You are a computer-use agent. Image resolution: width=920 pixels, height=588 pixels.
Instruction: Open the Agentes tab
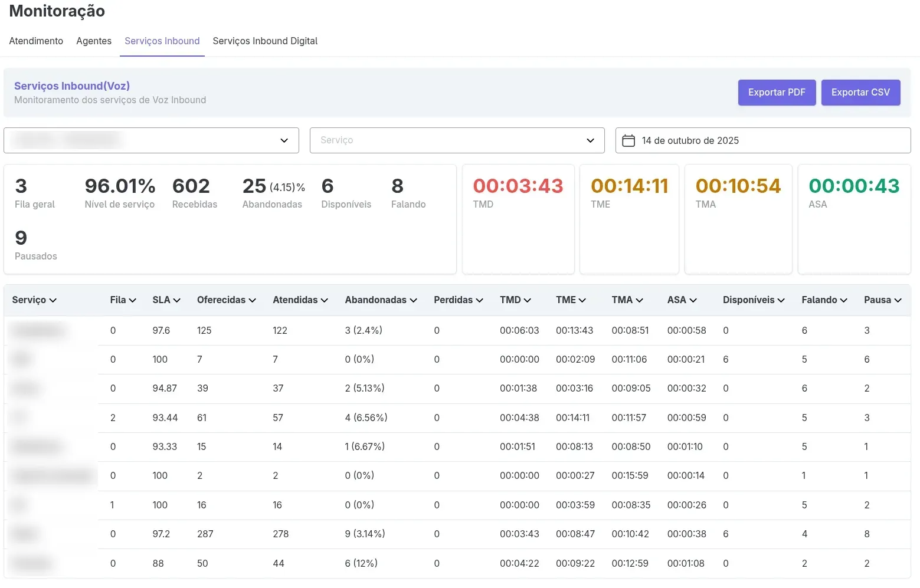coord(94,41)
